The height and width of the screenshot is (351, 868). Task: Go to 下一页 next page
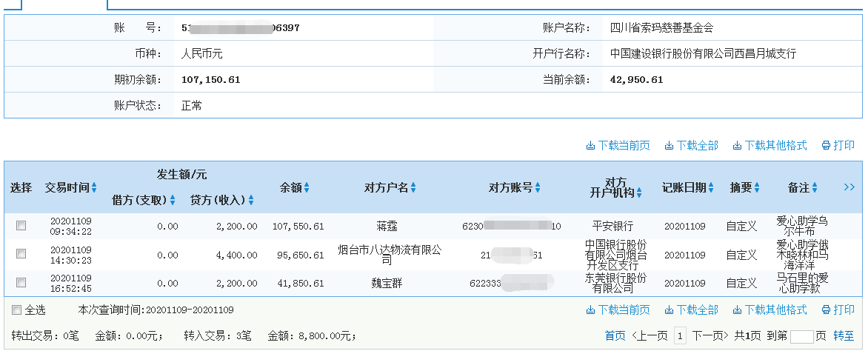coord(710,336)
